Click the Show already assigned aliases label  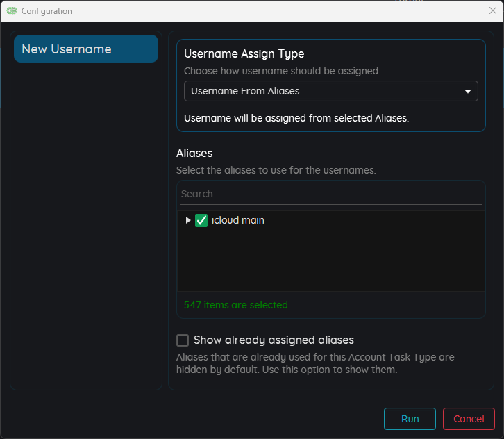[274, 340]
